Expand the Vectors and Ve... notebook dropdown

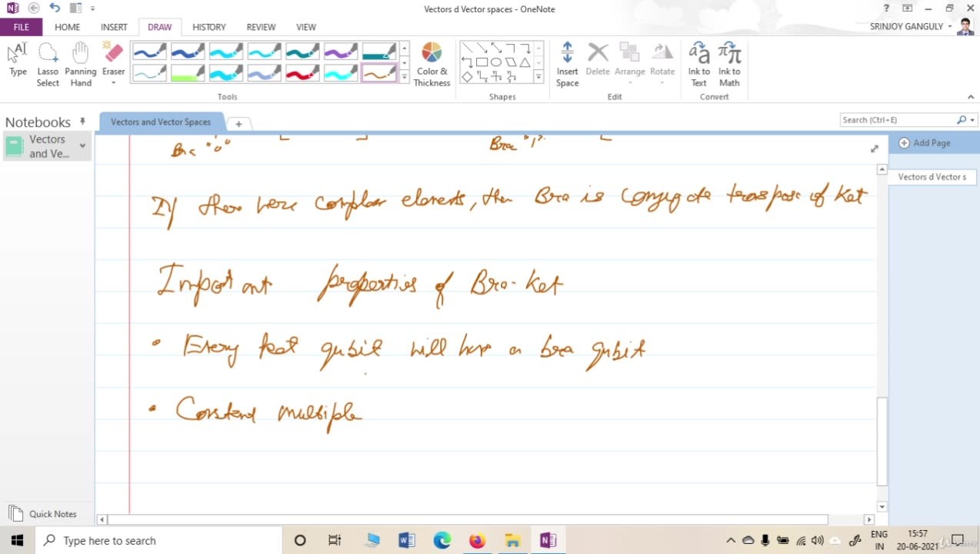click(x=82, y=145)
